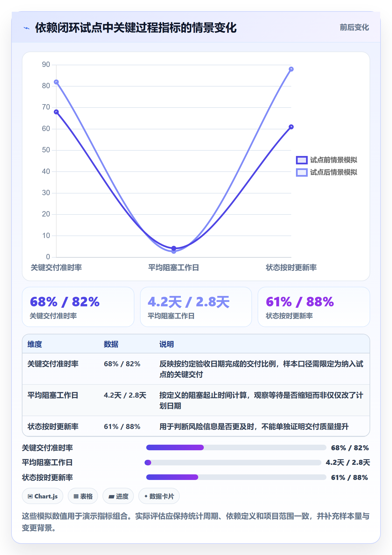The image size is (392, 555).
Task: Open the 61% / 88% stat card
Action: 314,307
